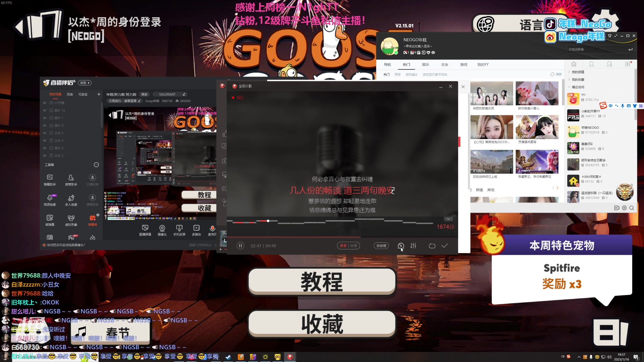Open 娱乐 tab in YY window
Viewport: 644px width, 362px height.
(x=426, y=65)
